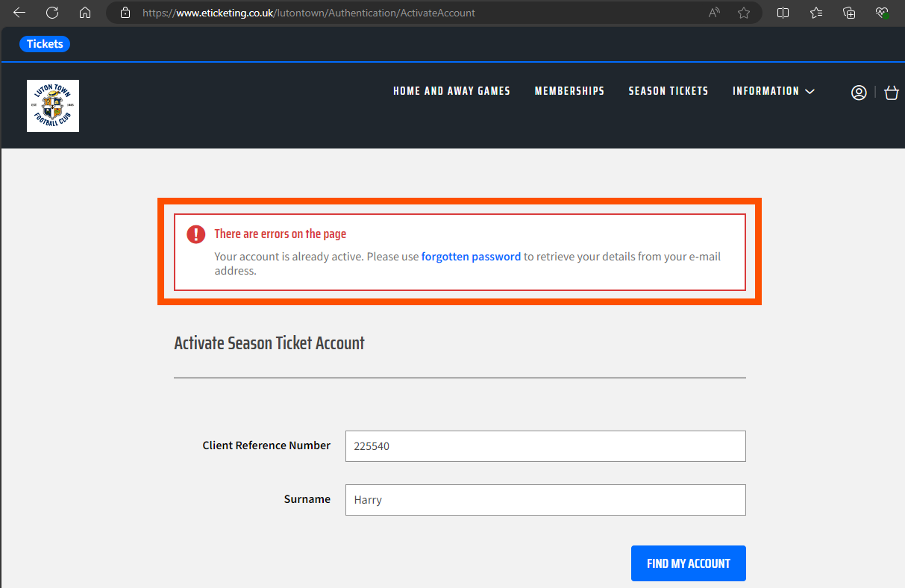Click the Activate Season Ticket Account heading

(x=269, y=343)
